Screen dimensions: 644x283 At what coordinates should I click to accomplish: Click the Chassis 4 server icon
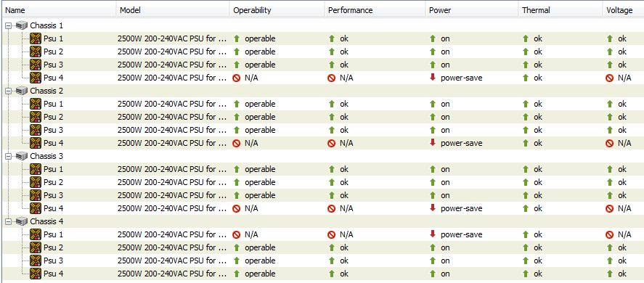21,221
